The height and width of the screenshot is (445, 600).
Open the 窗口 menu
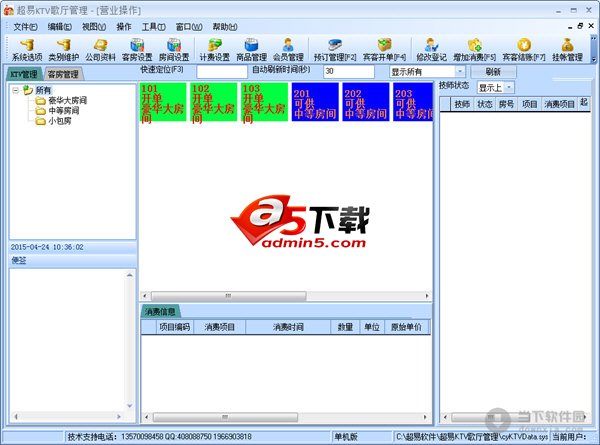coord(189,27)
